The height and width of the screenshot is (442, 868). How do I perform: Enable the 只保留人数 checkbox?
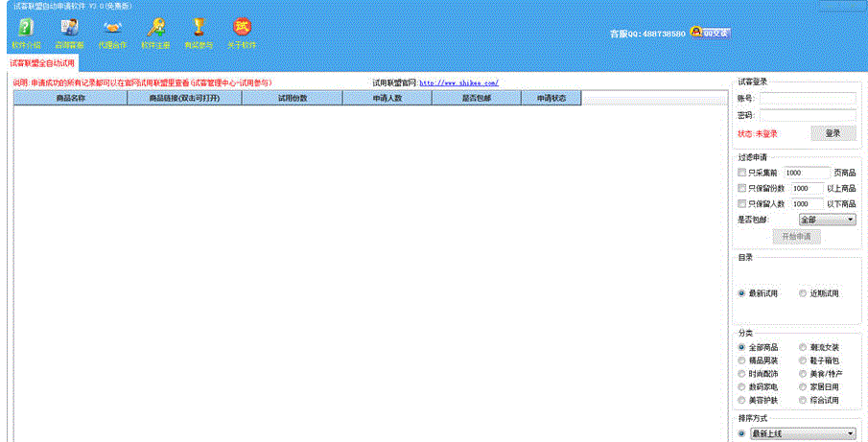(x=741, y=203)
